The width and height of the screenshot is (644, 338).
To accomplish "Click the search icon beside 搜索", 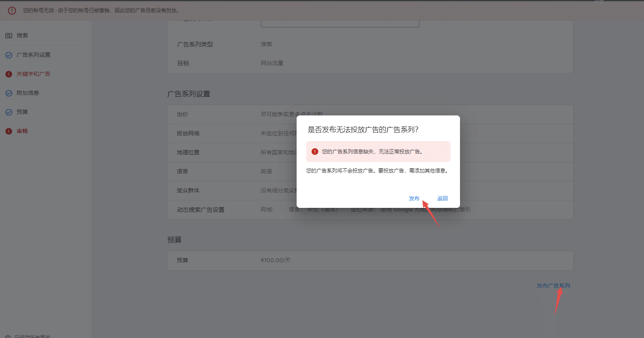I will coord(9,36).
